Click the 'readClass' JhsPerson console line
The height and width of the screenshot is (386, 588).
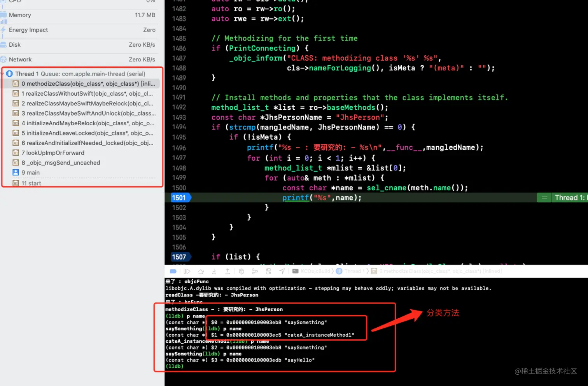[x=212, y=295]
